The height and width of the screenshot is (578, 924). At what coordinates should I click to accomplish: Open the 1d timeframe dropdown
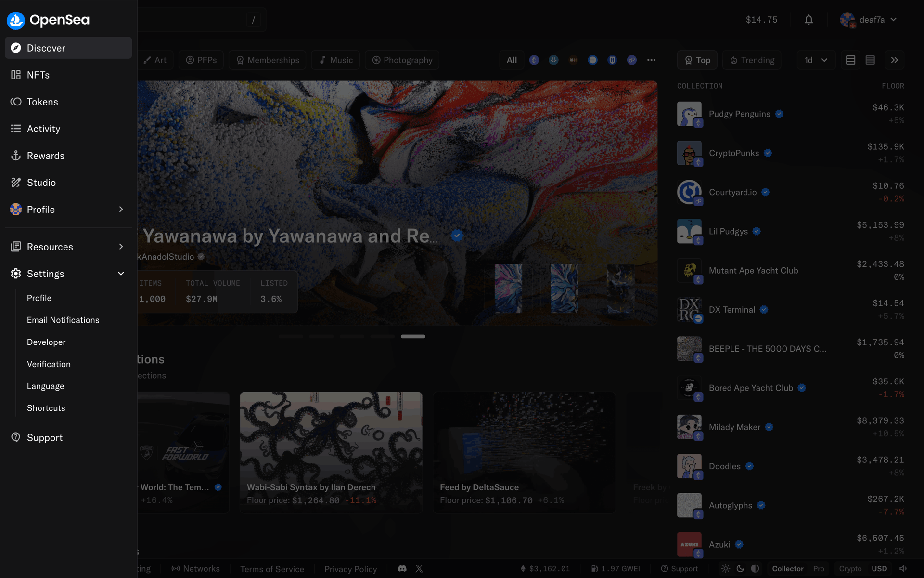[x=816, y=60]
